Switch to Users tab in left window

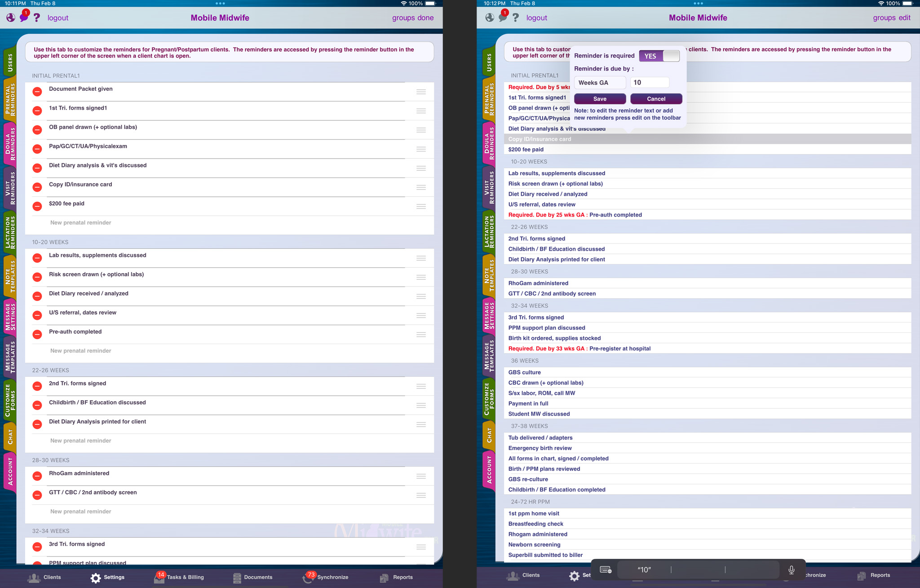[9, 62]
